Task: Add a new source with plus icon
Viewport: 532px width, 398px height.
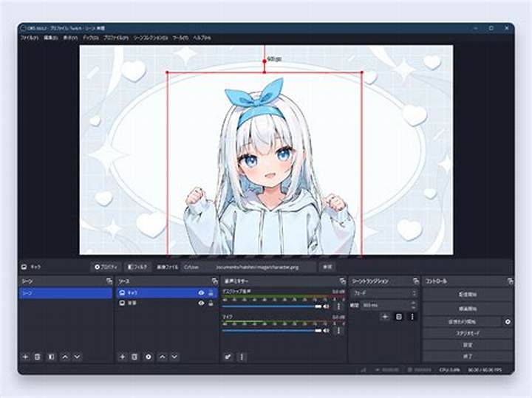Action: click(x=122, y=357)
